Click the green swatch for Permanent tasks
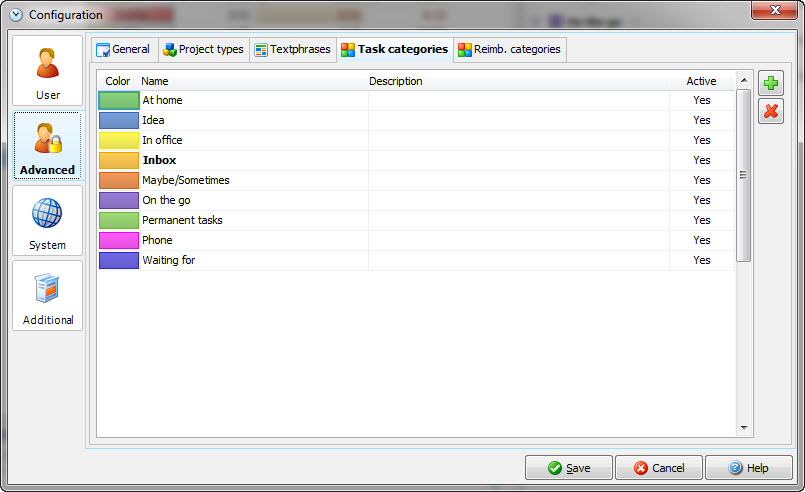This screenshot has width=805, height=492. [x=119, y=220]
